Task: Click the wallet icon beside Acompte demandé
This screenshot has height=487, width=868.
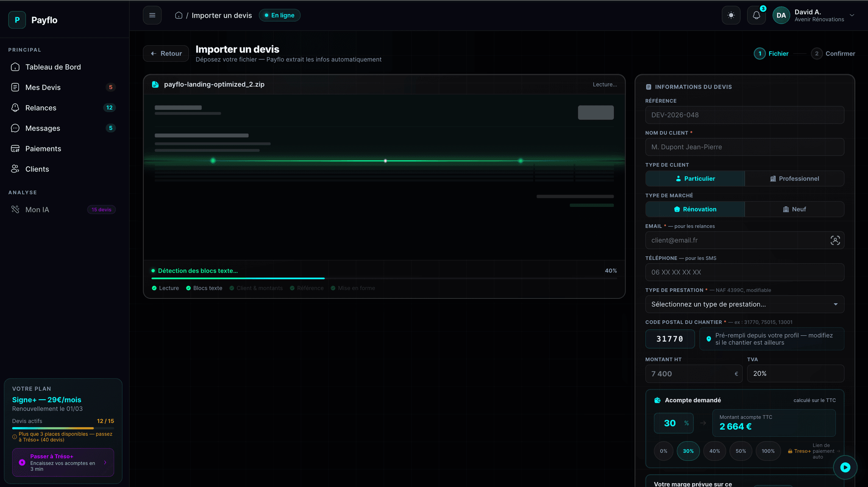Action: click(x=657, y=400)
